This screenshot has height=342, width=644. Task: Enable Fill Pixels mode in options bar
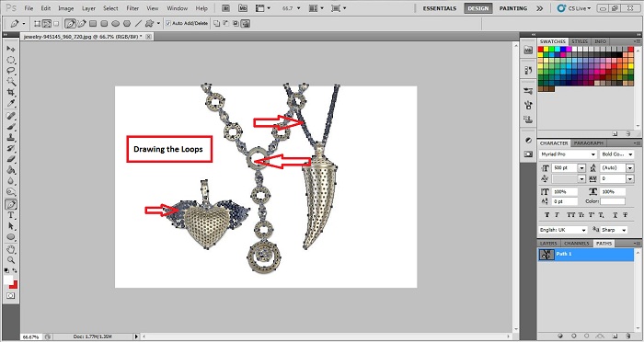point(56,23)
